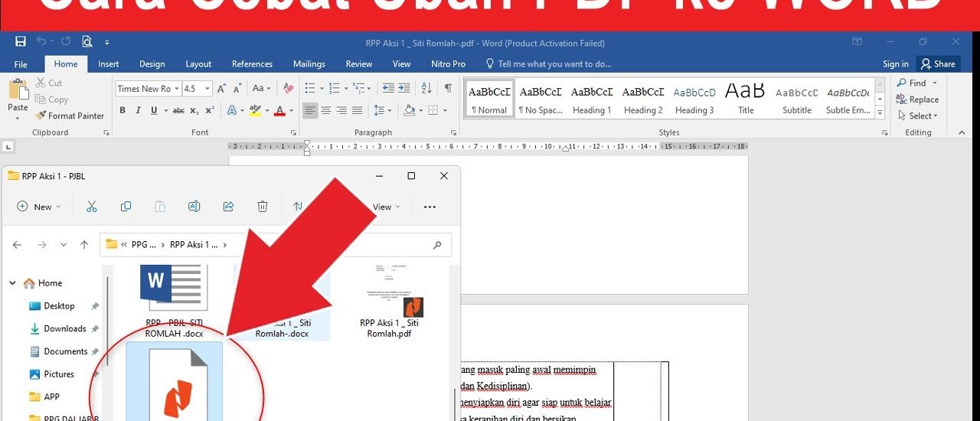Open the File tab in Word
This screenshot has height=421, width=980.
pos(21,64)
